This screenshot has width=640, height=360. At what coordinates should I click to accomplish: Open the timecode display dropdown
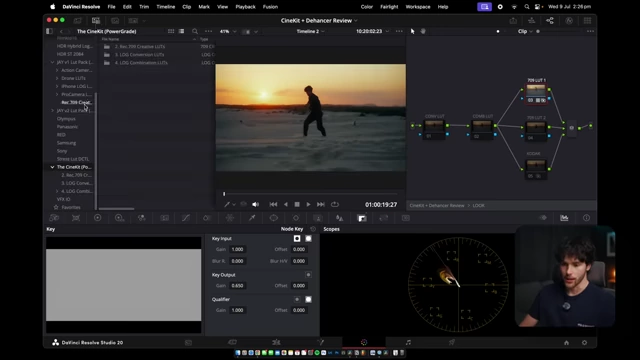[372, 31]
